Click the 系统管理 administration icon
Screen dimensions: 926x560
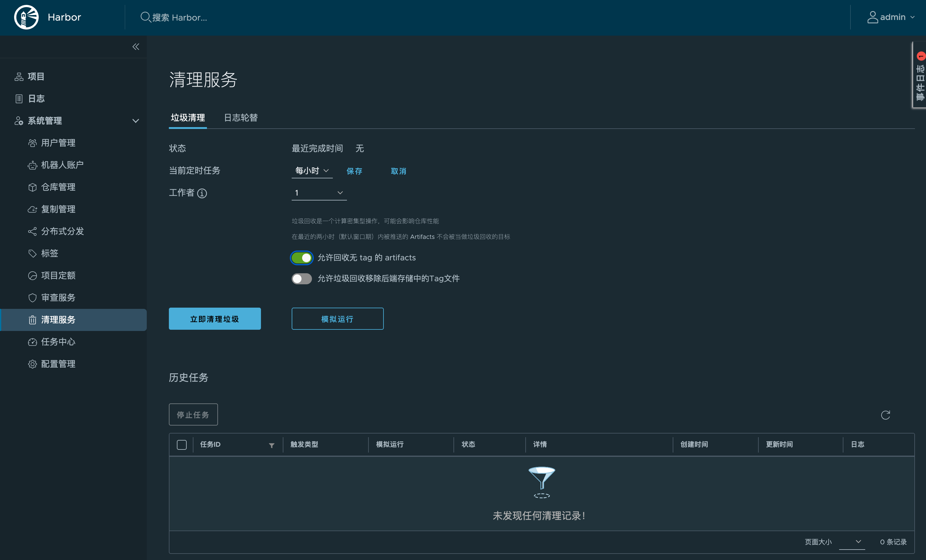click(19, 121)
